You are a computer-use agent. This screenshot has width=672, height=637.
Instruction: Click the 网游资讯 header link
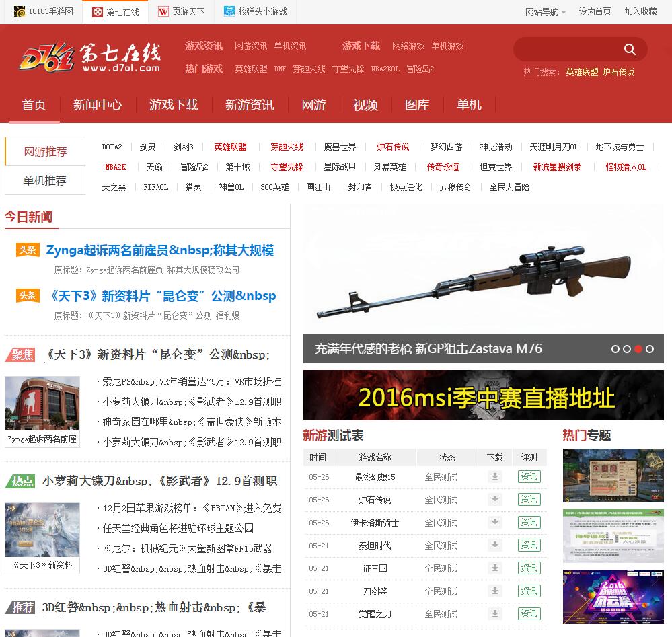(x=251, y=46)
